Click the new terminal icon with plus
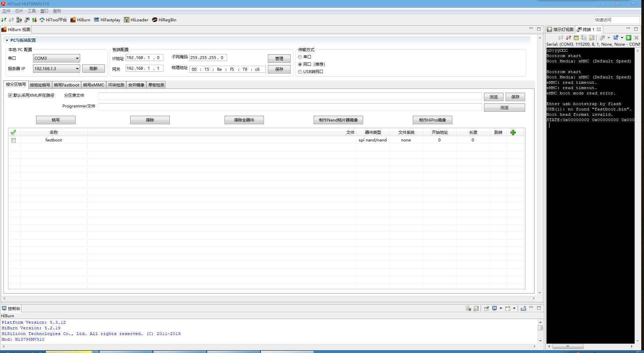Viewport: 644px width, 353px height. click(x=616, y=38)
